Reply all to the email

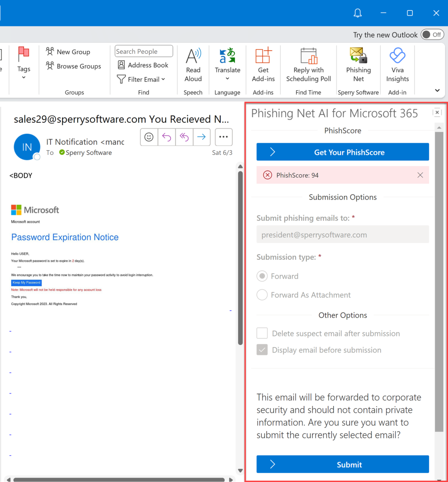point(184,137)
